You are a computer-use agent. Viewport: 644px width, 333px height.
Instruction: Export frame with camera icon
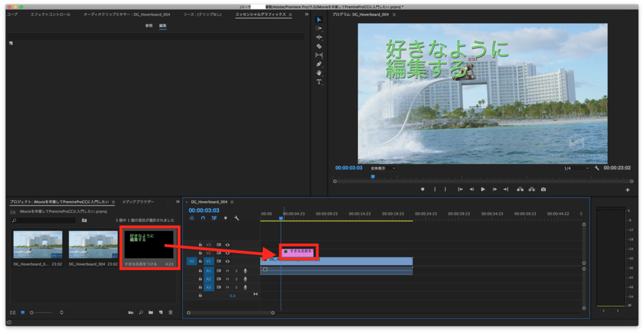543,190
